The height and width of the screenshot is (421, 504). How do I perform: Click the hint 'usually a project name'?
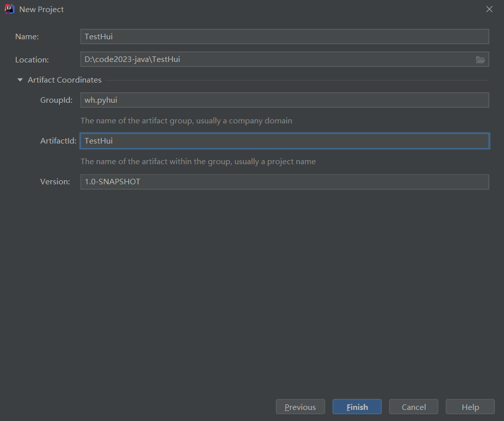(x=275, y=162)
